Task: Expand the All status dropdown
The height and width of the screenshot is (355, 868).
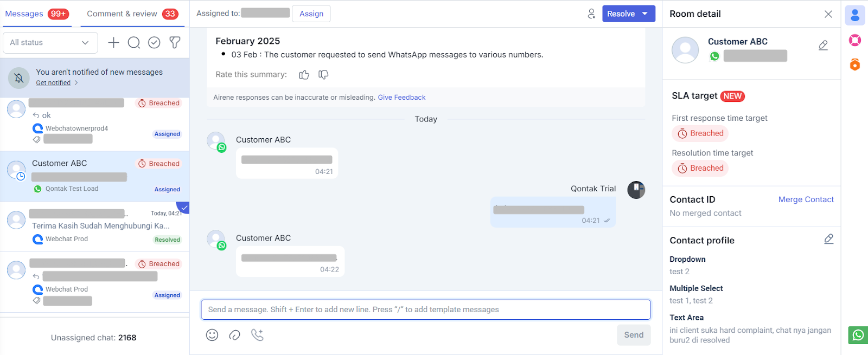Action: pyautogui.click(x=50, y=43)
